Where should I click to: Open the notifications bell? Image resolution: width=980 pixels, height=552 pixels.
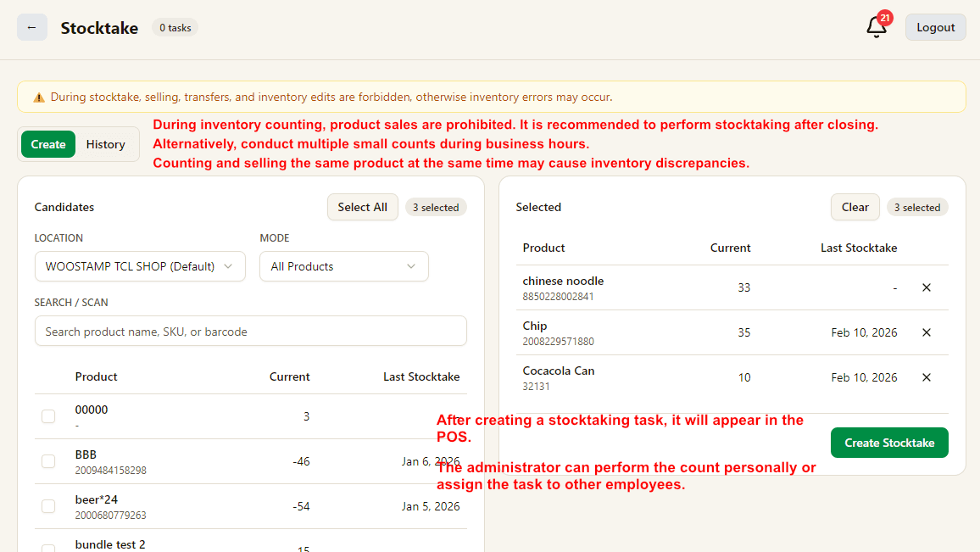[876, 28]
